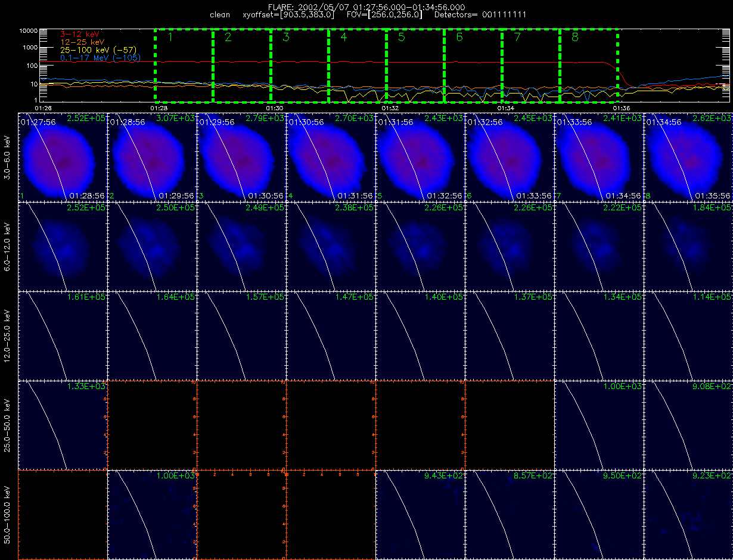This screenshot has height=560, width=733.
Task: Click the 01:32 time axis label
Action: (390, 108)
